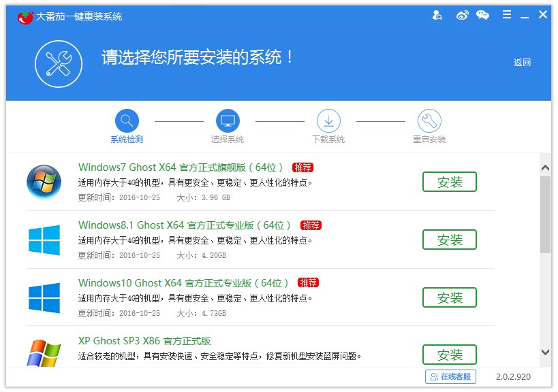Viewport: 558px width, 392px height.
Task: Click the 选择系统 monitor step icon
Action: [228, 120]
